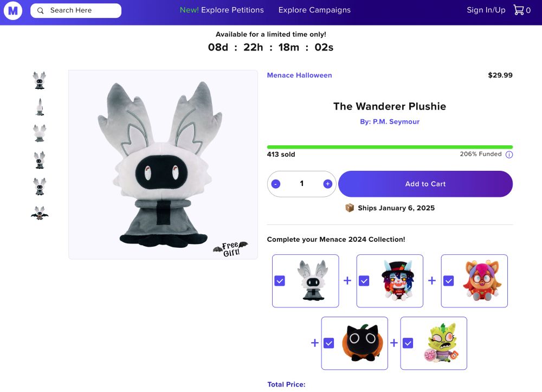Click the Search Here input field
Image resolution: width=542 pixels, height=392 pixels.
point(76,11)
